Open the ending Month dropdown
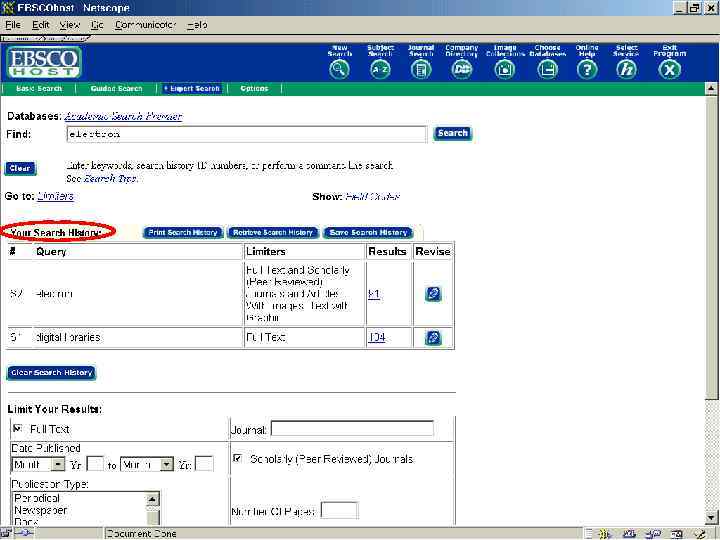Image resolution: width=720 pixels, height=540 pixels. point(146,465)
